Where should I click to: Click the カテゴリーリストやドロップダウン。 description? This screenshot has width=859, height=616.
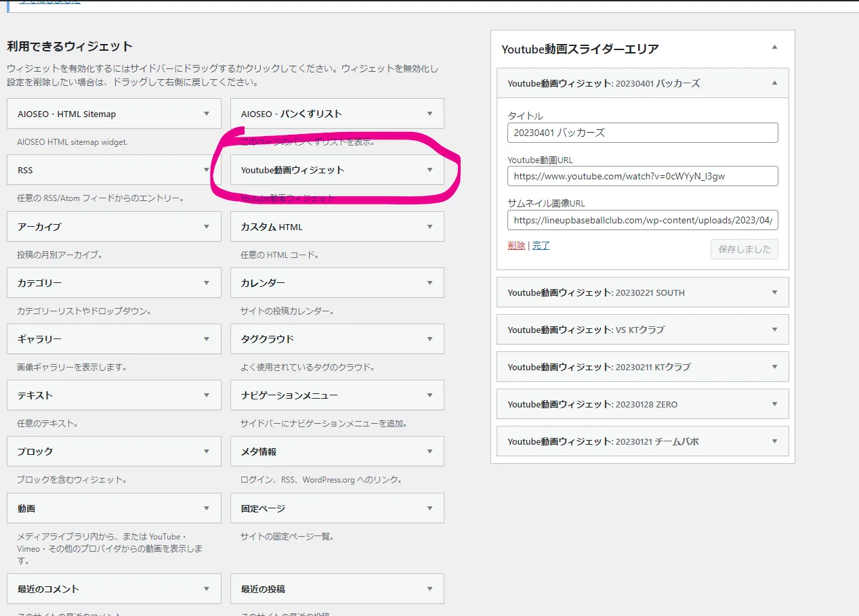[83, 311]
